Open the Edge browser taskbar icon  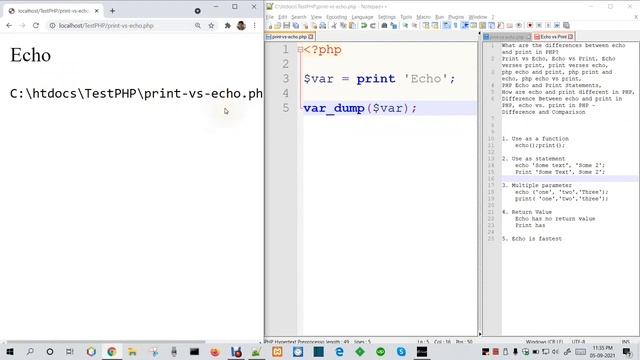pos(339,351)
